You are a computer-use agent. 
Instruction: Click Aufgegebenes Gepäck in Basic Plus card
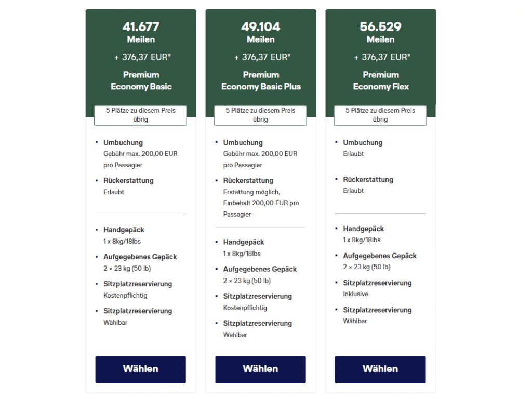pos(260,269)
